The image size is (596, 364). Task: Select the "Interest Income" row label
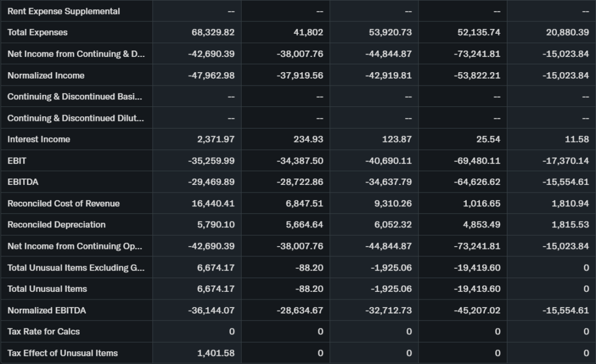(39, 140)
